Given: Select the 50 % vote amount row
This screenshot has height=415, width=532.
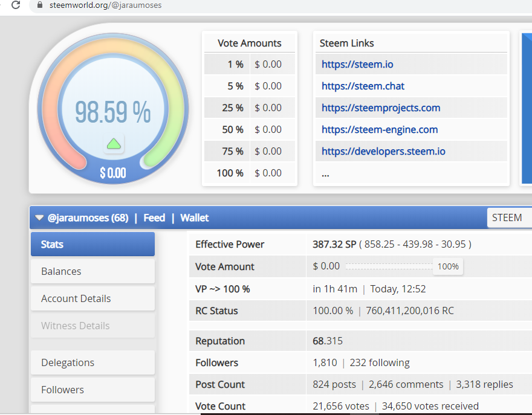Looking at the screenshot, I should pos(249,129).
